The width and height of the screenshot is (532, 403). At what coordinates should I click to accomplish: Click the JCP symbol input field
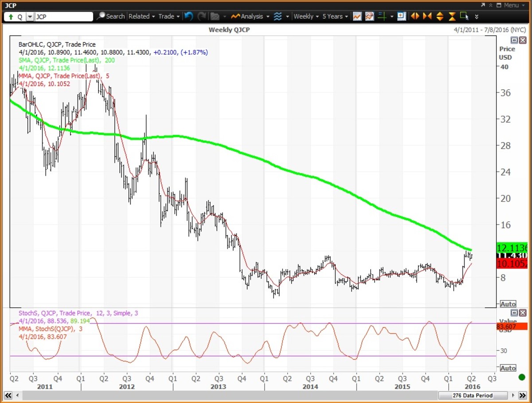(63, 16)
